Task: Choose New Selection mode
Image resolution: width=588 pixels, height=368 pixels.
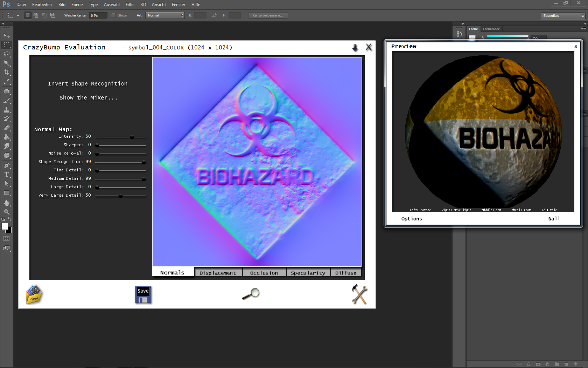Action: (28, 15)
